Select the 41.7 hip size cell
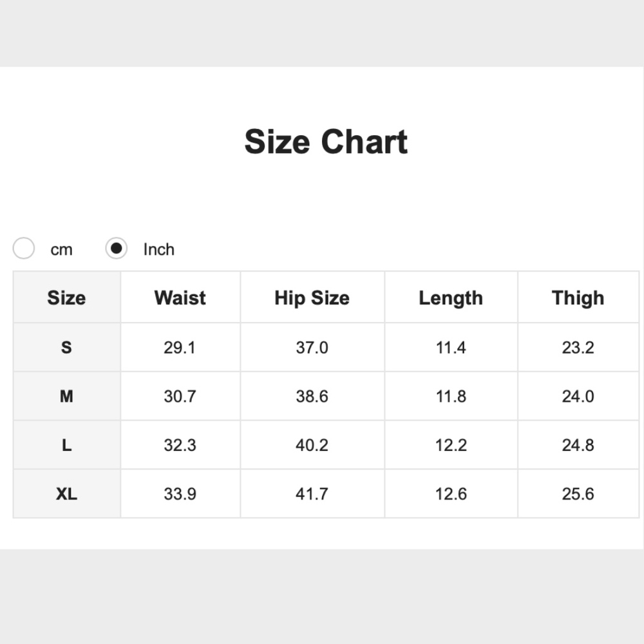This screenshot has width=644, height=644. point(312,494)
